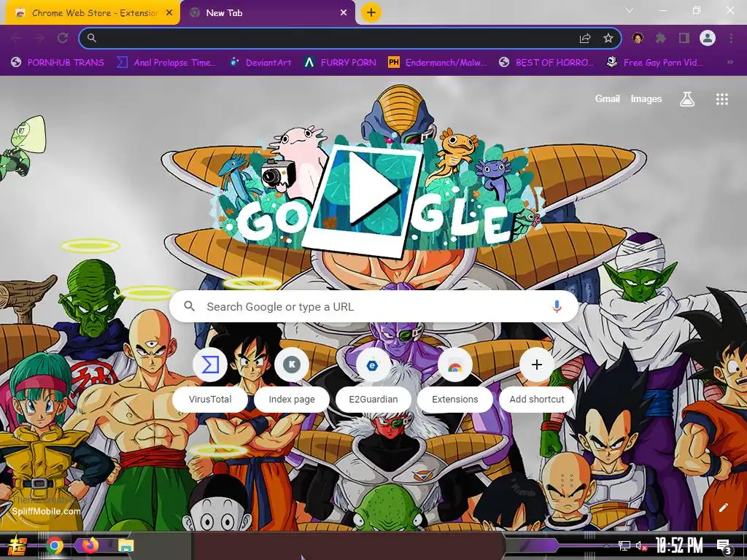747x560 pixels.
Task: Open the notification center icon
Action: (x=724, y=547)
